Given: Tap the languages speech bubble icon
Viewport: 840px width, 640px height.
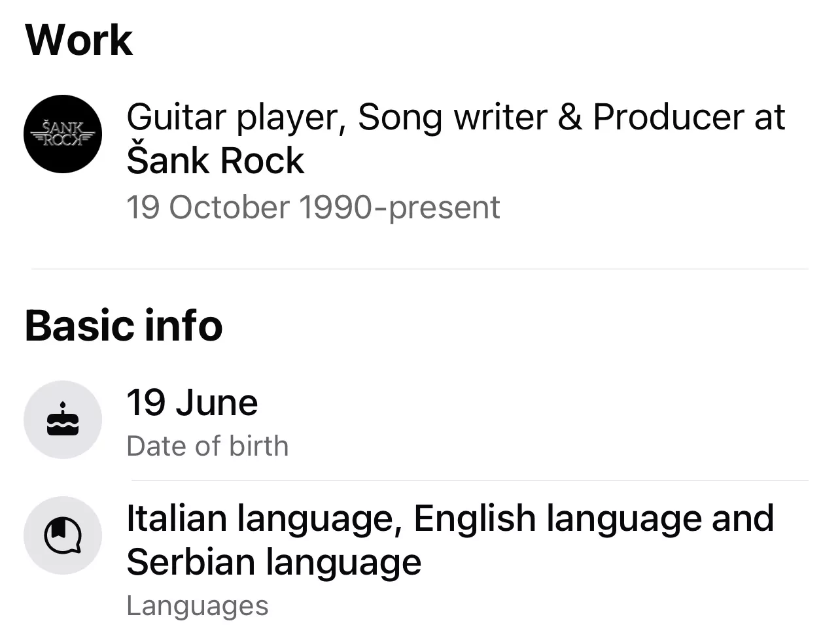Looking at the screenshot, I should pos(63,535).
